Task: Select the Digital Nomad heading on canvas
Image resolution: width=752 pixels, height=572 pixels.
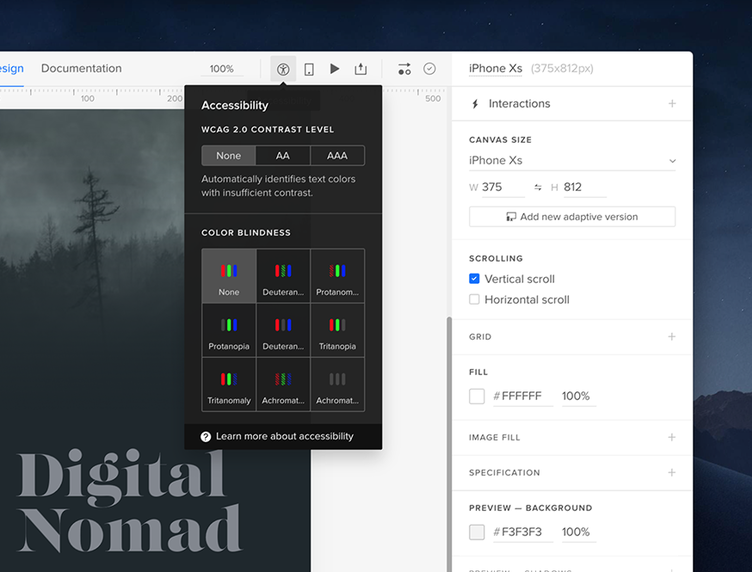Action: click(x=129, y=501)
